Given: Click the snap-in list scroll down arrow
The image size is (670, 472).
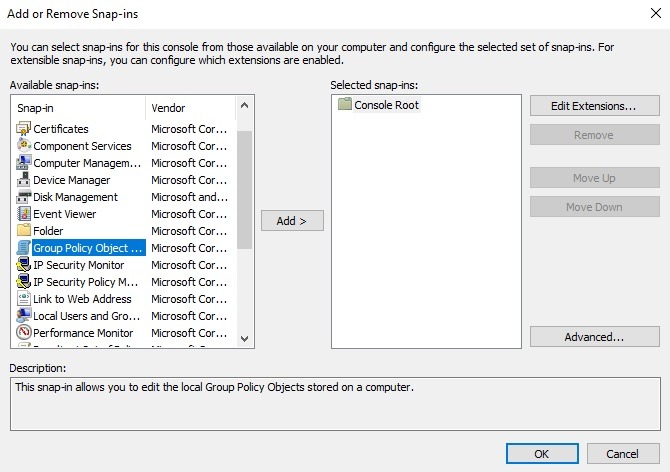Looking at the screenshot, I should (244, 338).
